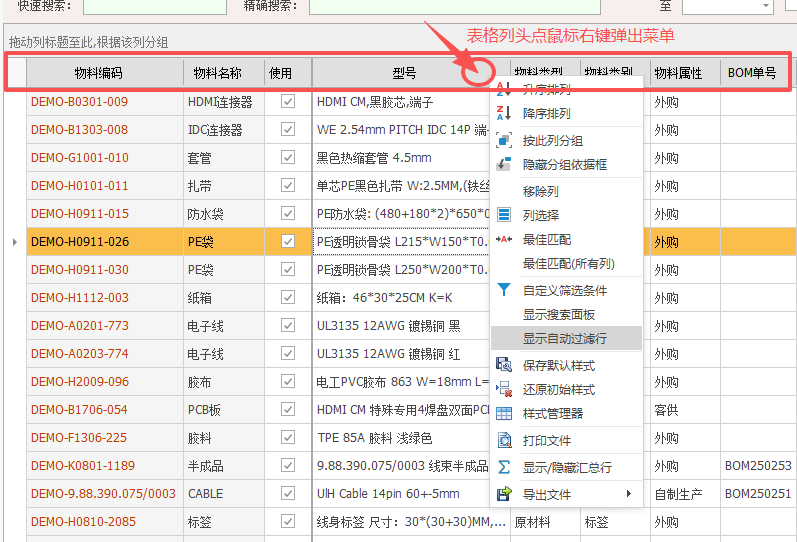This screenshot has width=797, height=542.
Task: Click row indicator arrow of DEMO-H0911-026
Action: point(15,242)
